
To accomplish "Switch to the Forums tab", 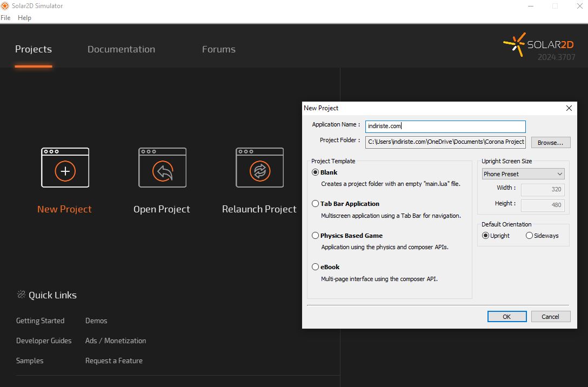I will point(219,49).
